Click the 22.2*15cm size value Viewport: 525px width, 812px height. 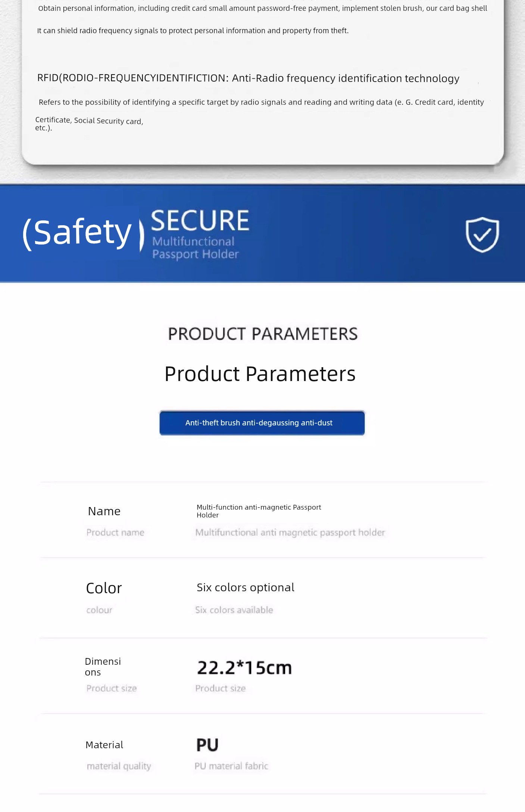tap(244, 668)
